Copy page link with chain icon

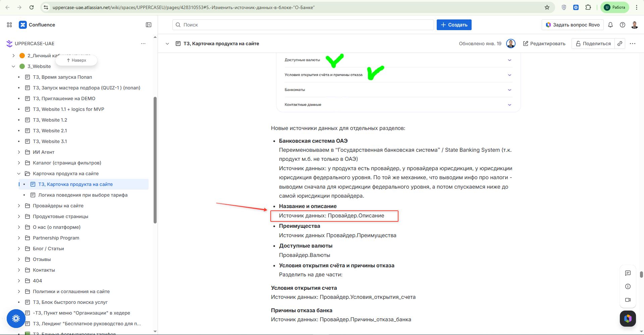[620, 44]
